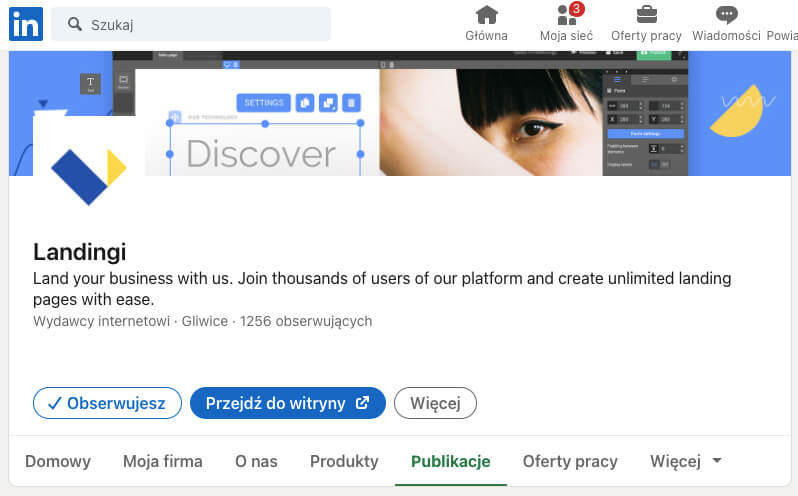Click the magnifier icon in search bar
The width and height of the screenshot is (798, 496).
click(74, 24)
